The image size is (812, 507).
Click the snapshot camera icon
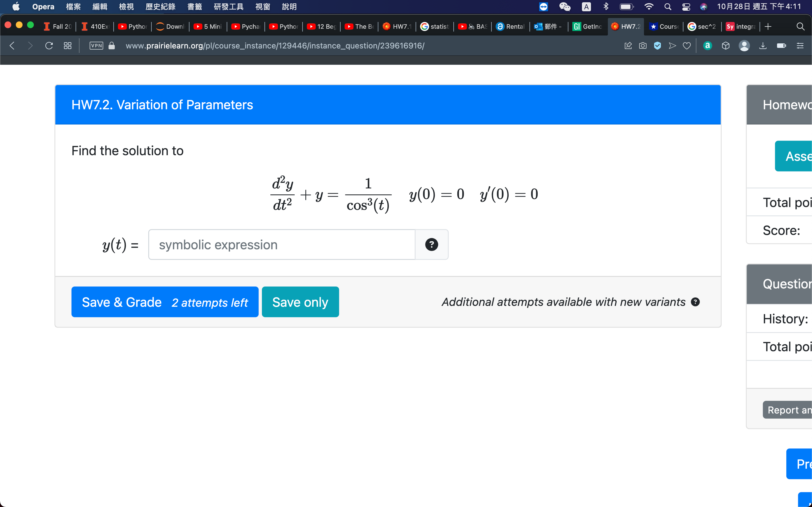(x=643, y=46)
